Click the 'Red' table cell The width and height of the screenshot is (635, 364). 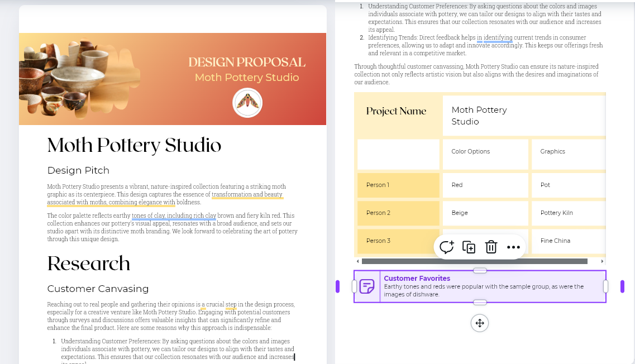coord(485,185)
